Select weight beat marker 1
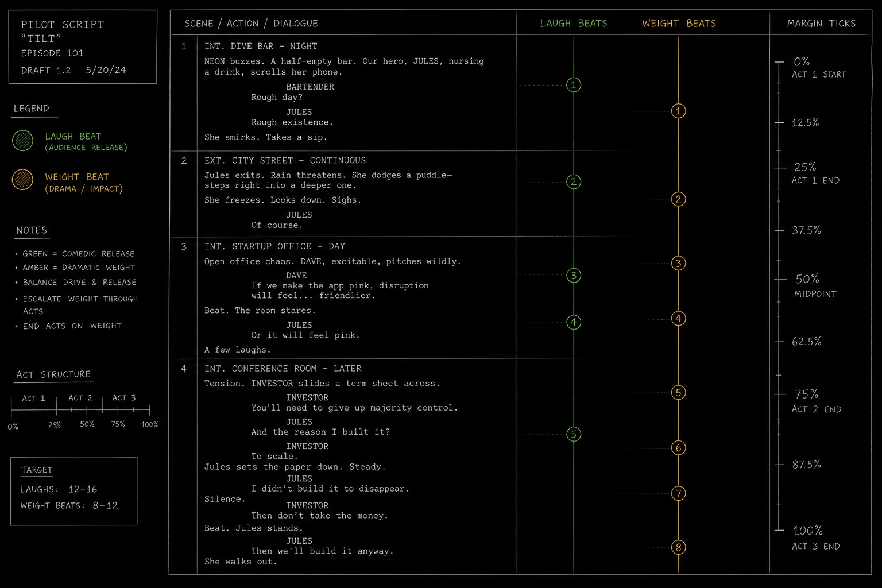 pos(678,111)
